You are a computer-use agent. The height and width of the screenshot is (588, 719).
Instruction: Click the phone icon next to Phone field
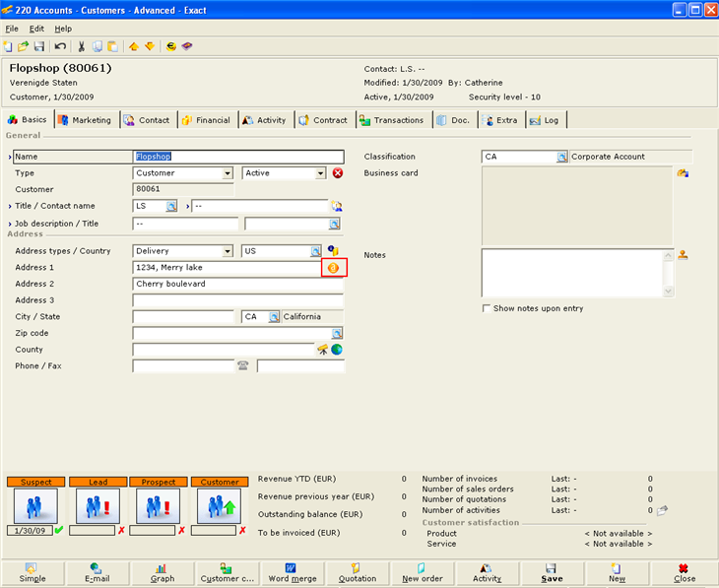243,366
